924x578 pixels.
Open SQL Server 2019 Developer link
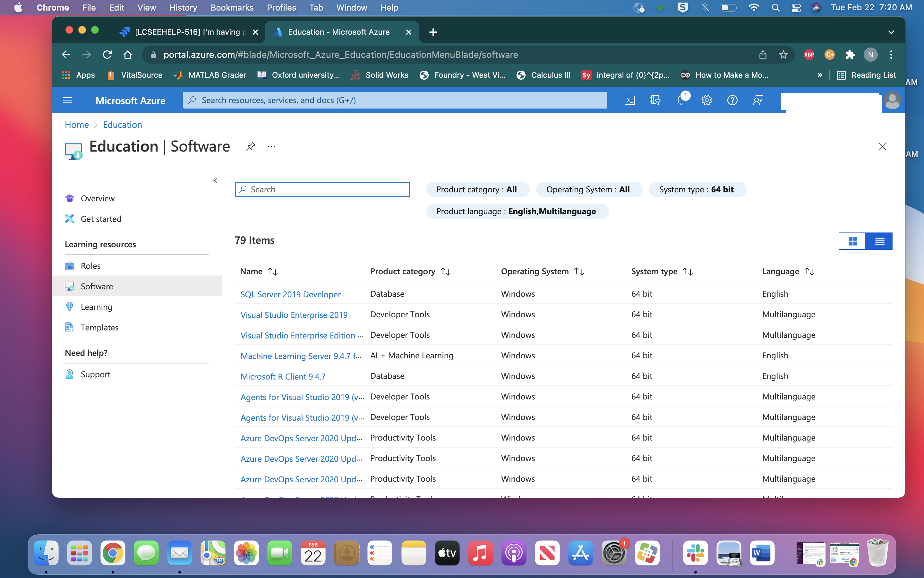tap(291, 294)
